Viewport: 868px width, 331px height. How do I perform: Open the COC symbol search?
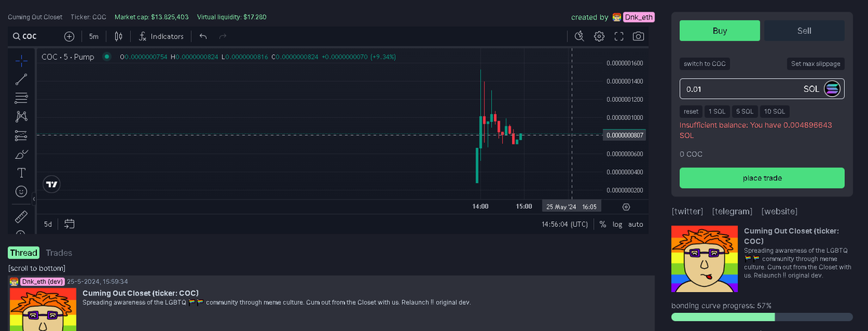click(x=25, y=36)
